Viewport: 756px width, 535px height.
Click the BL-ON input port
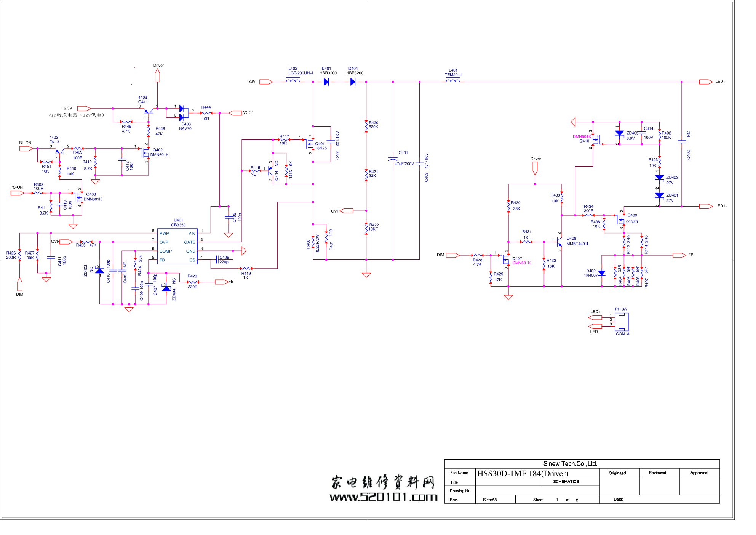(26, 149)
